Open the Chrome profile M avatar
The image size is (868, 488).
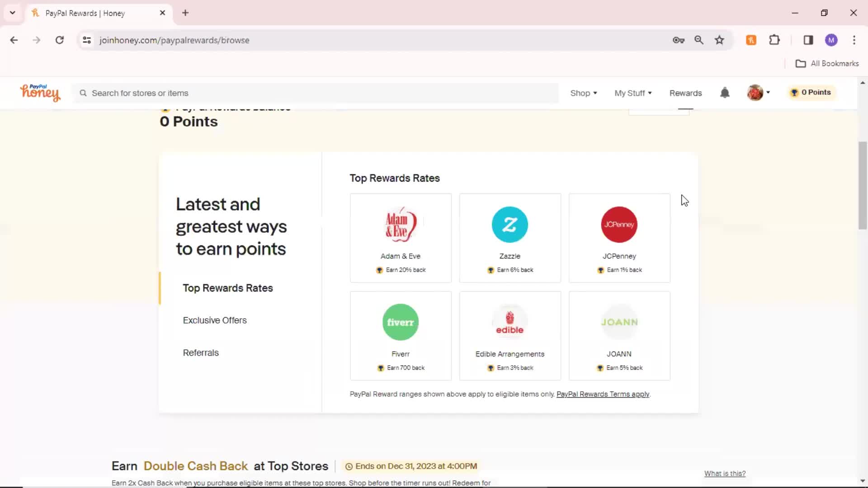pos(831,40)
